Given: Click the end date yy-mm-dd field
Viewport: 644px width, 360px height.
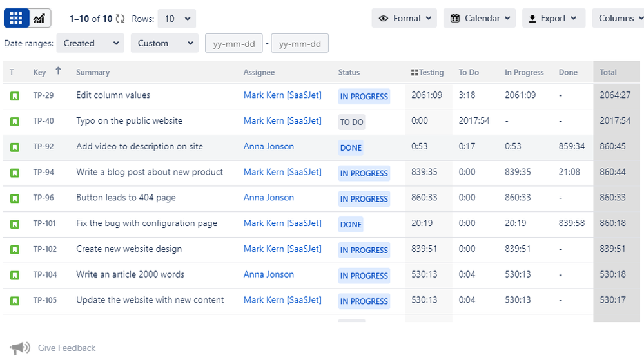Looking at the screenshot, I should pyautogui.click(x=300, y=44).
